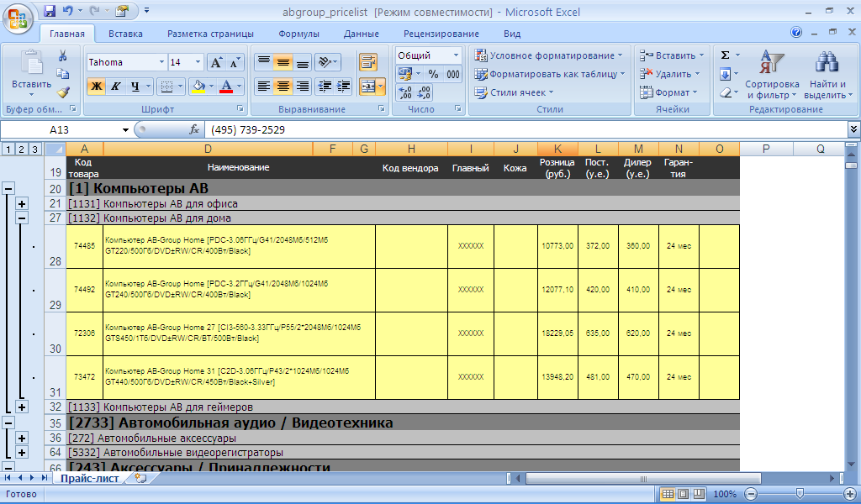Align text left
861x504 pixels.
pyautogui.click(x=264, y=87)
